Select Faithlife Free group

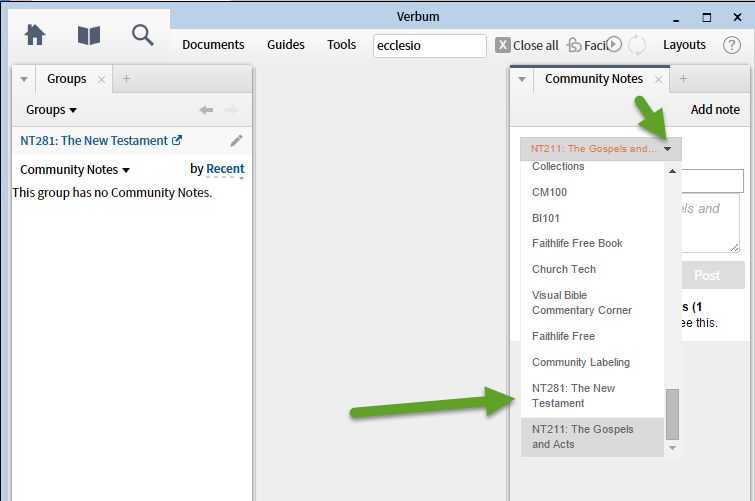592,336
